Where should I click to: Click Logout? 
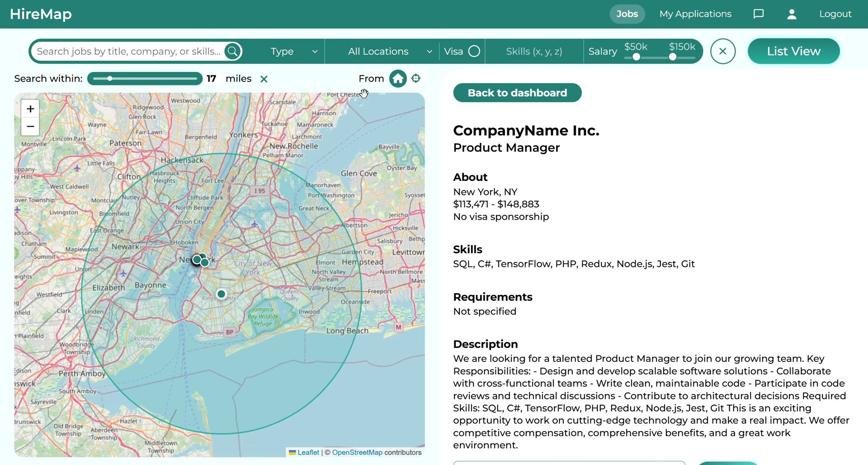click(835, 14)
